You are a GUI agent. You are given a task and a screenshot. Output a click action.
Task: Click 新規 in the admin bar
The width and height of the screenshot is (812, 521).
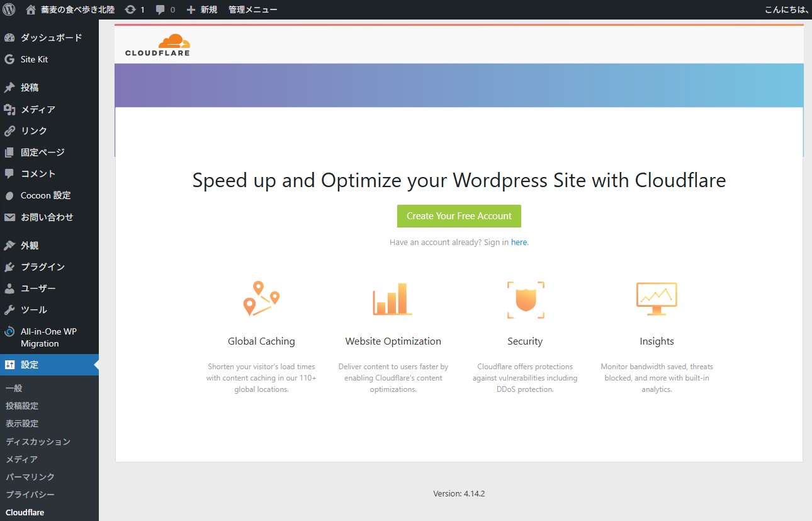click(x=209, y=9)
